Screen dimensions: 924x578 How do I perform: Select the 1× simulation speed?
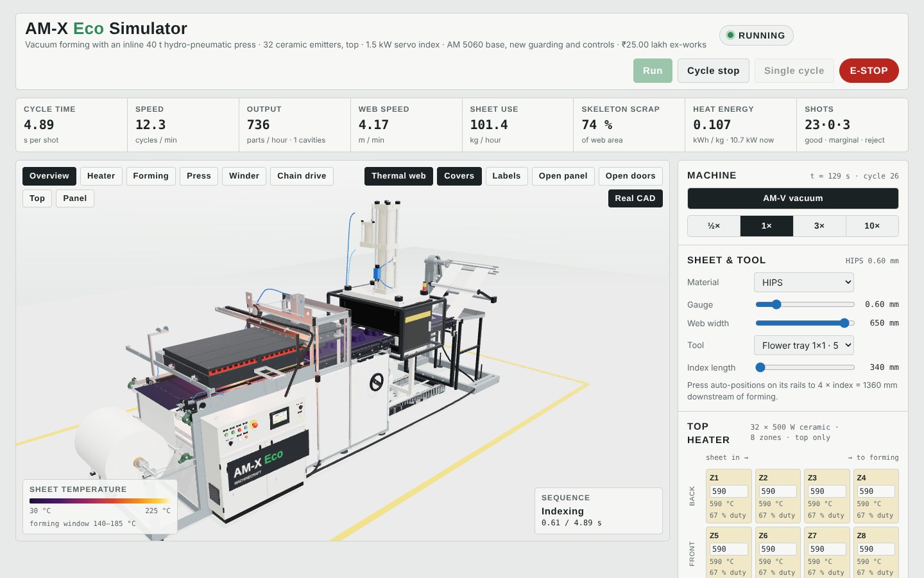(x=767, y=226)
